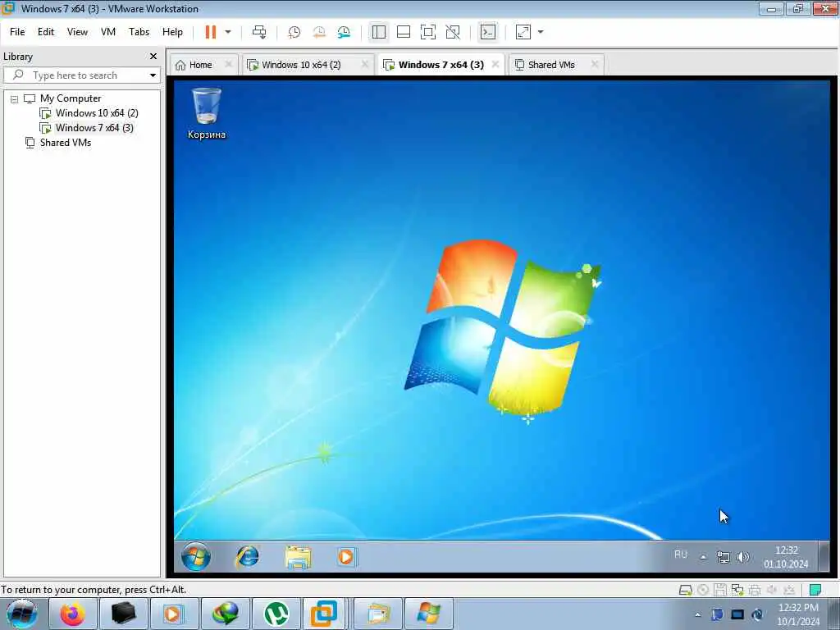This screenshot has height=630, width=840.
Task: Open the File menu
Action: (x=17, y=32)
